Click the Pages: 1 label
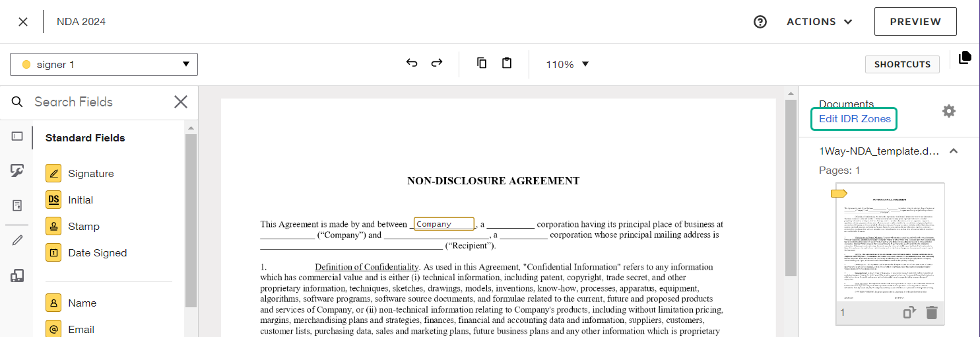The image size is (980, 337). [x=839, y=170]
